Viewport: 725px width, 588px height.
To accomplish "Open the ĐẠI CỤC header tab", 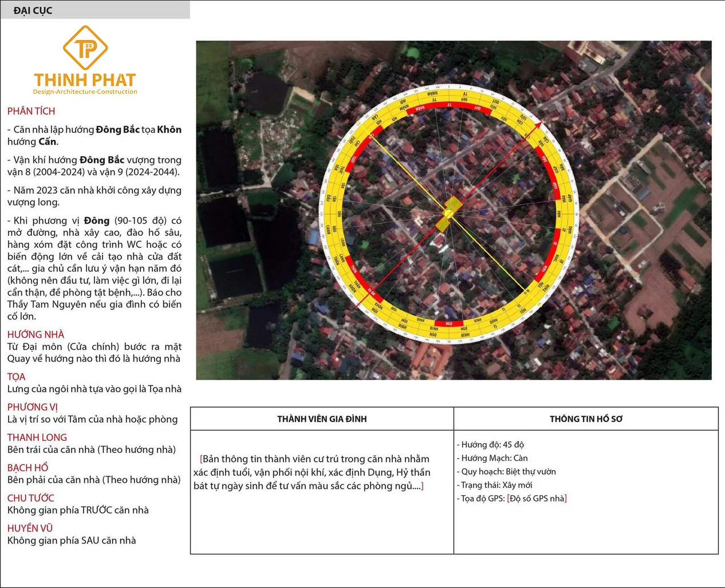I will click(x=33, y=10).
